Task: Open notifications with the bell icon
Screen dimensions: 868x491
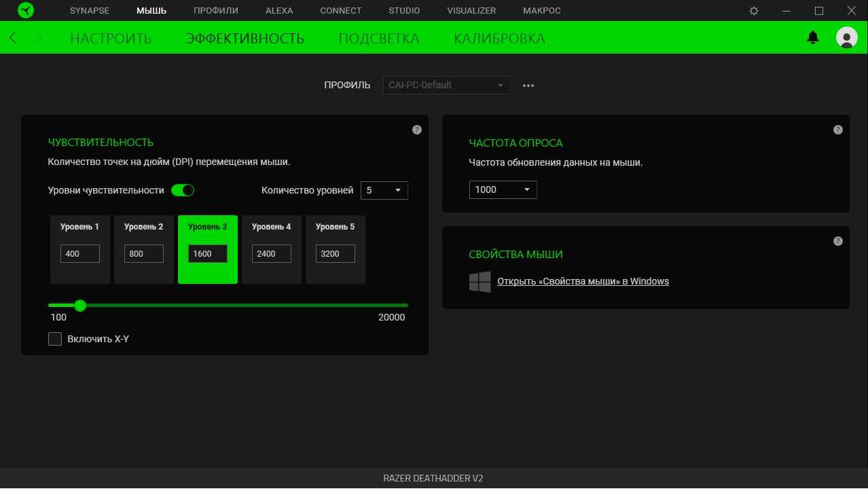Action: [x=812, y=38]
